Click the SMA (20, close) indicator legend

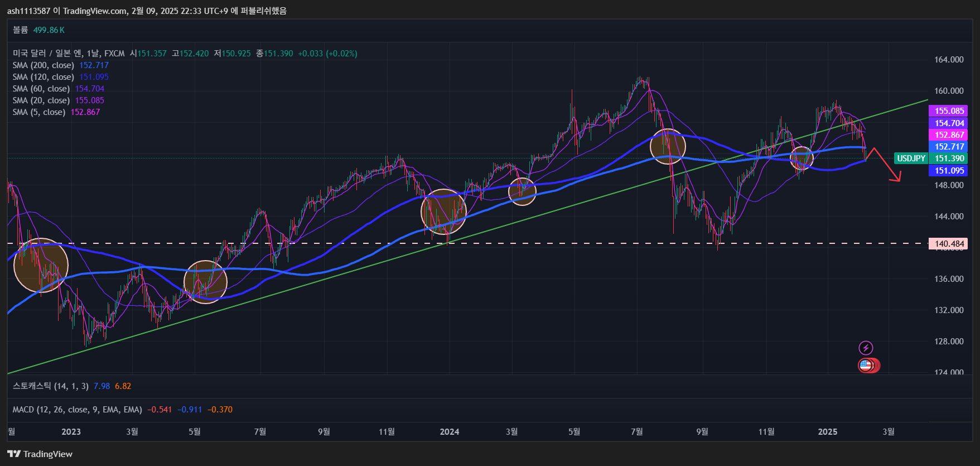41,100
